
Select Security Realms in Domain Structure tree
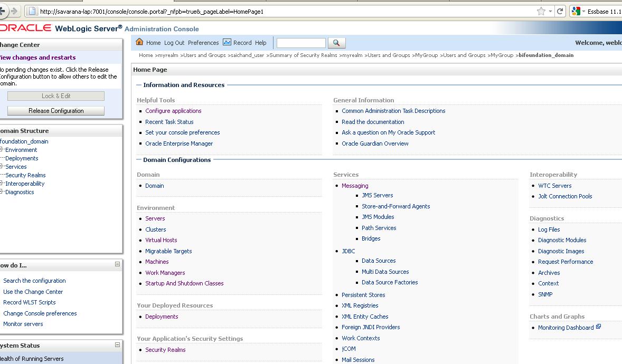[25, 175]
